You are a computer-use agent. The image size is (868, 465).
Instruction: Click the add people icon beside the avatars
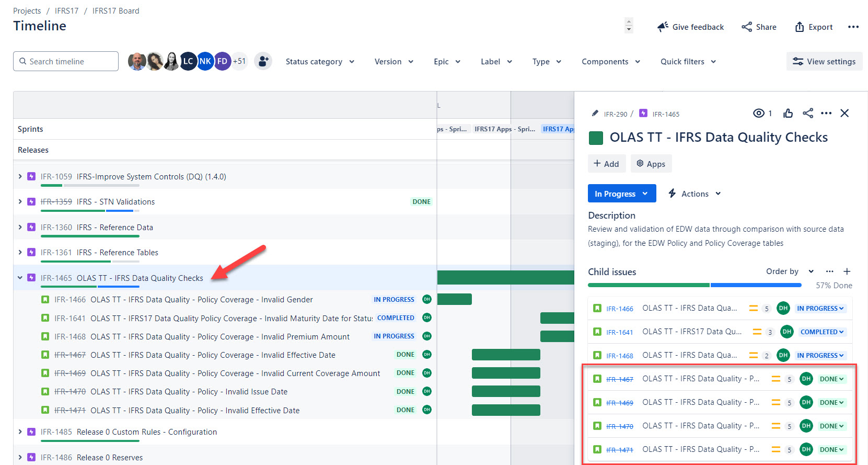point(263,61)
